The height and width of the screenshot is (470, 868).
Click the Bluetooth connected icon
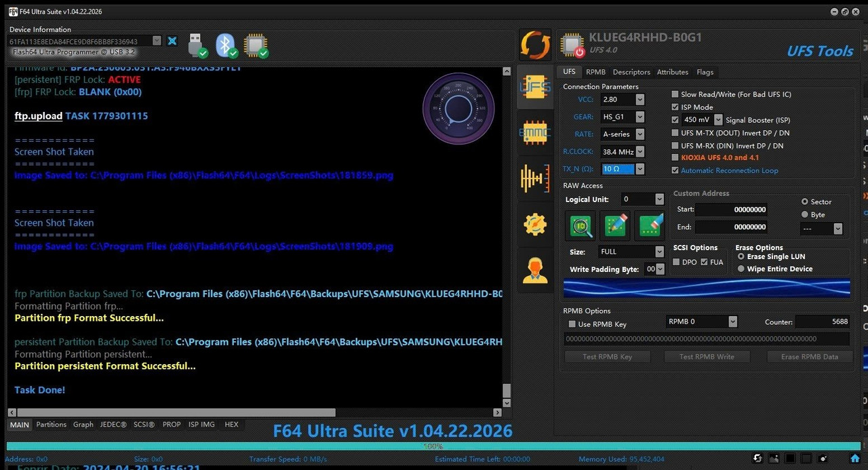226,45
